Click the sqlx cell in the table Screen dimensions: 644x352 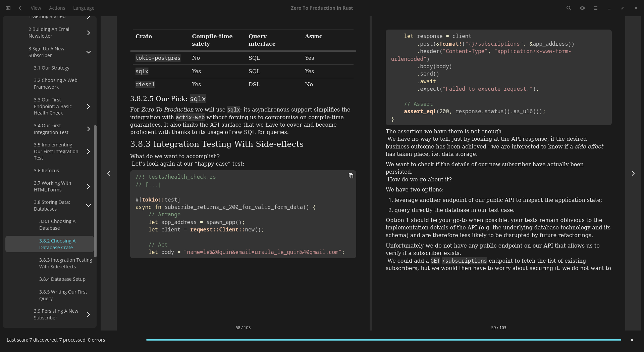tap(142, 71)
